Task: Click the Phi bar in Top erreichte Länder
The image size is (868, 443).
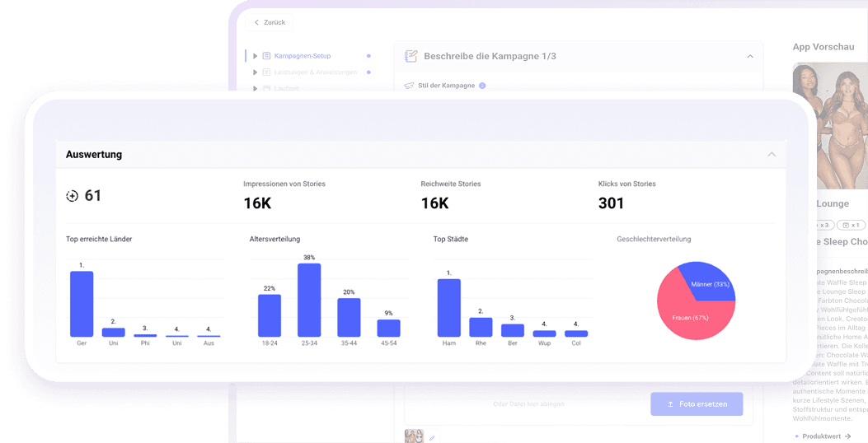Action: pyautogui.click(x=145, y=335)
